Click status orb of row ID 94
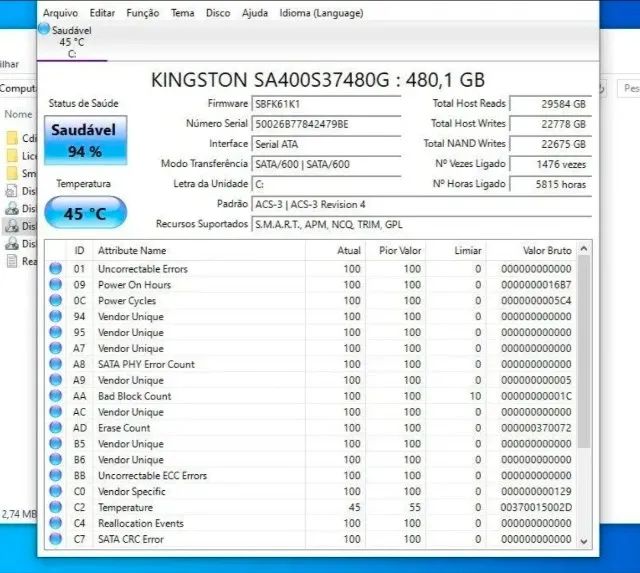Screen dimensions: 640x573 coord(56,316)
